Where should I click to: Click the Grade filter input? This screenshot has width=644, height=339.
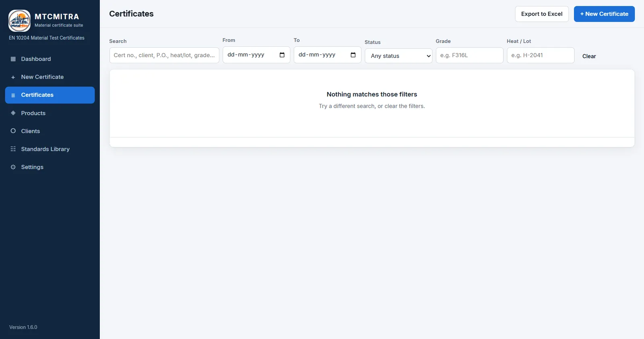pos(469,55)
